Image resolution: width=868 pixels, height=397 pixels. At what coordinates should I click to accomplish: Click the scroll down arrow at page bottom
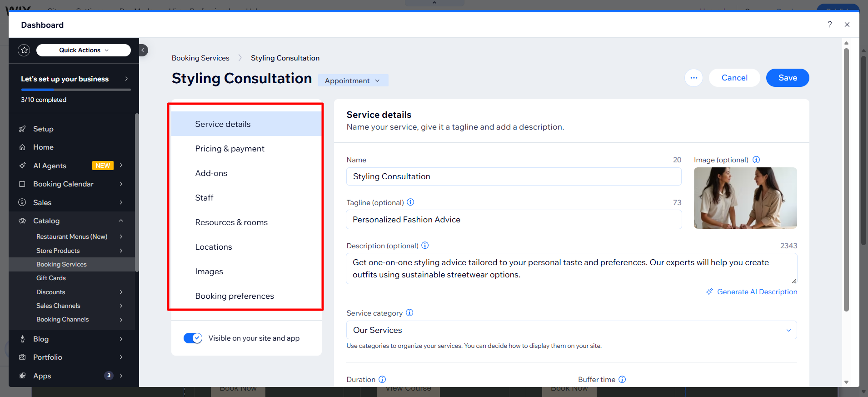pos(846,382)
